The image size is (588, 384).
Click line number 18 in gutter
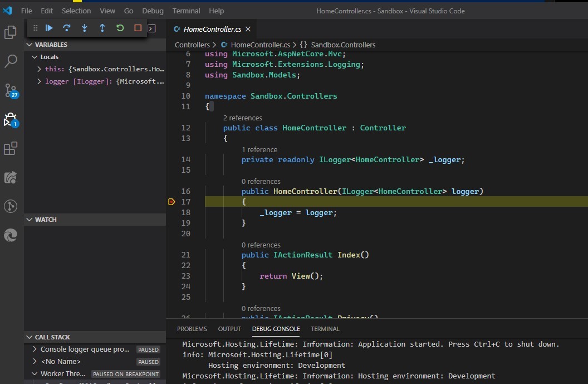[x=185, y=212]
